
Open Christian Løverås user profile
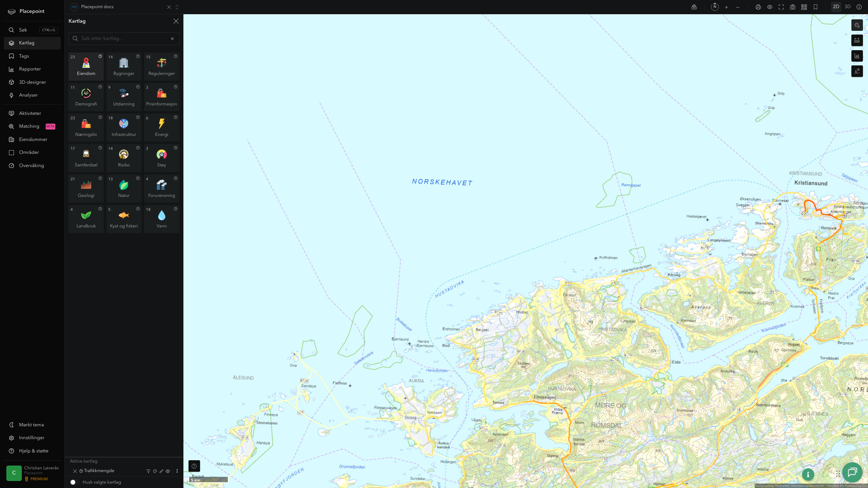coord(33,473)
